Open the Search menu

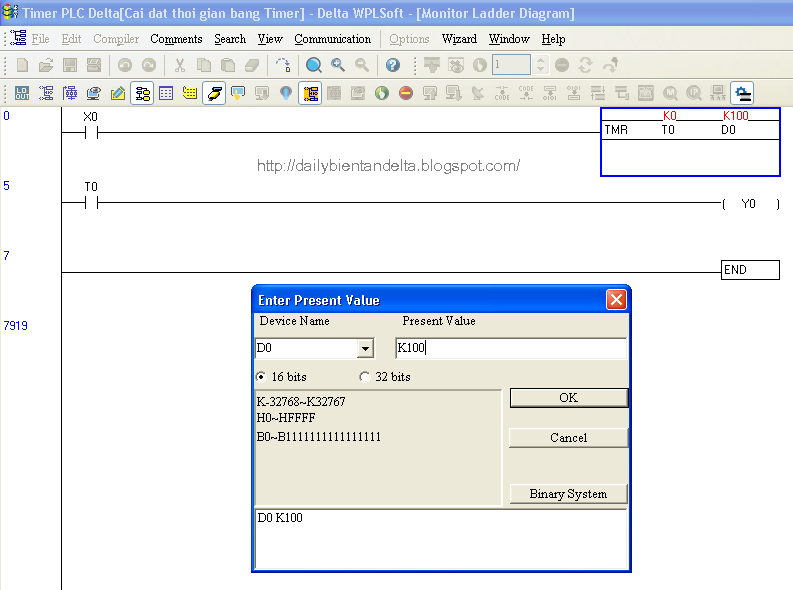230,39
